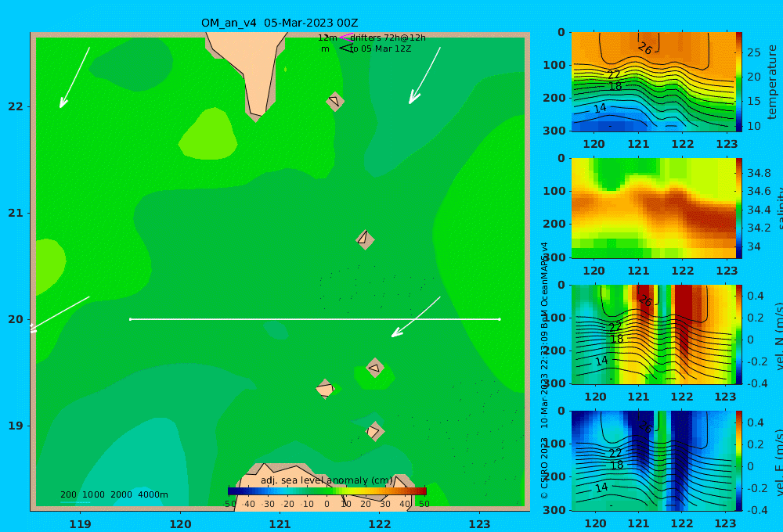This screenshot has width=783, height=532.
Task: Click the latitude label 21 on the map axis
Action: click(x=16, y=213)
